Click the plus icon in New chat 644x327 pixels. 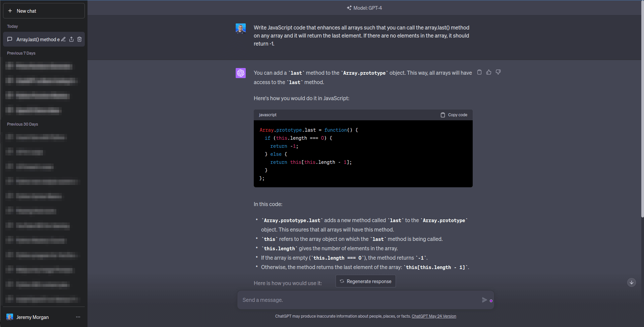[10, 11]
